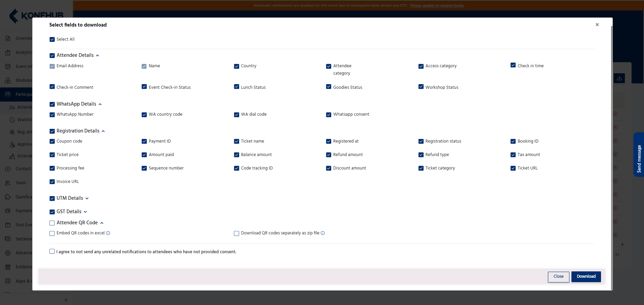Open the Settlements sidebar icon
The height and width of the screenshot is (305, 644).
tap(8, 239)
